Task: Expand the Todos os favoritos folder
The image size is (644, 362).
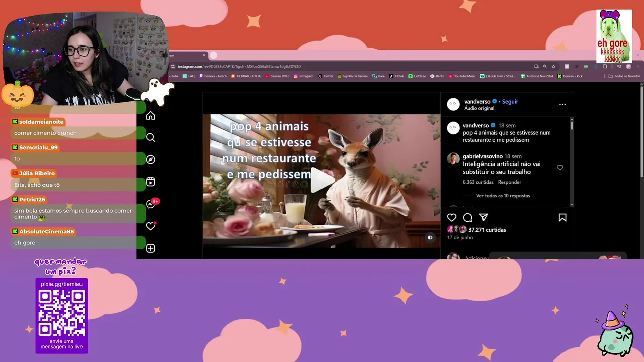Action: (x=624, y=76)
